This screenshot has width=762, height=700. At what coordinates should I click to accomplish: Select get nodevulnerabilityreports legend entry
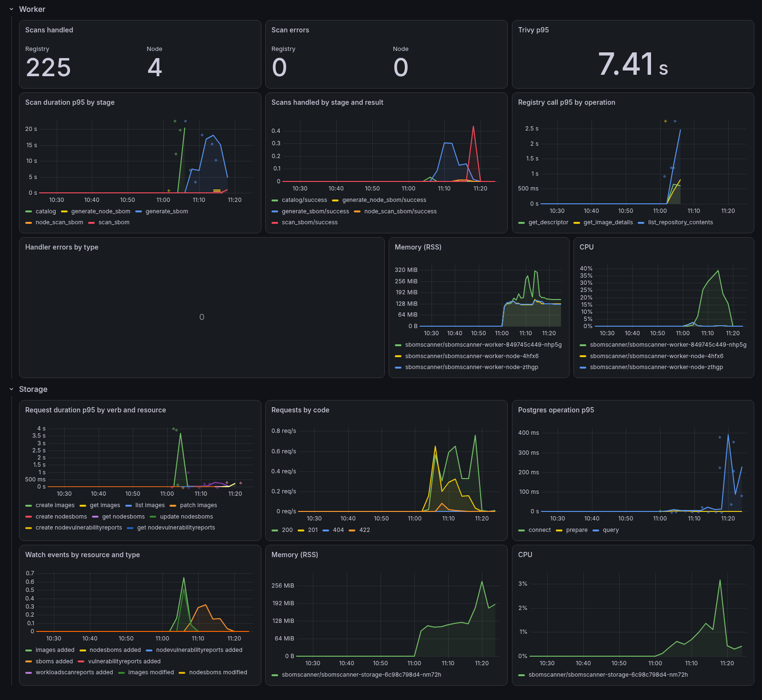click(176, 528)
